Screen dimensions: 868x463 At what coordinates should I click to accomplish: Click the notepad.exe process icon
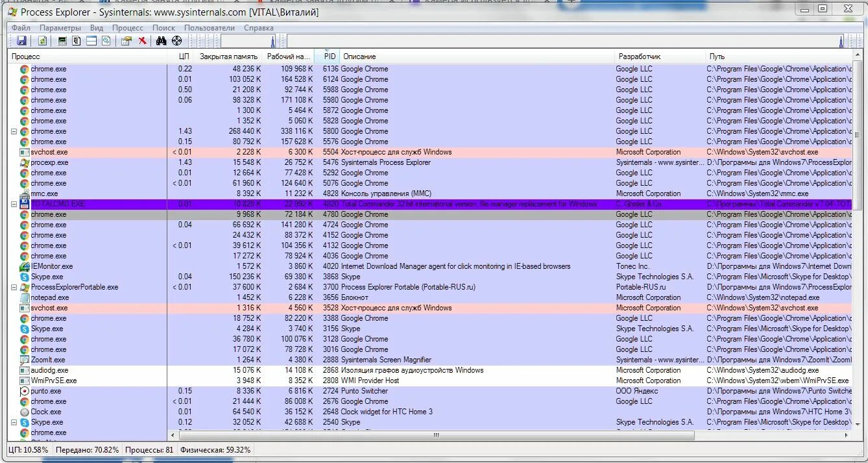(x=25, y=297)
